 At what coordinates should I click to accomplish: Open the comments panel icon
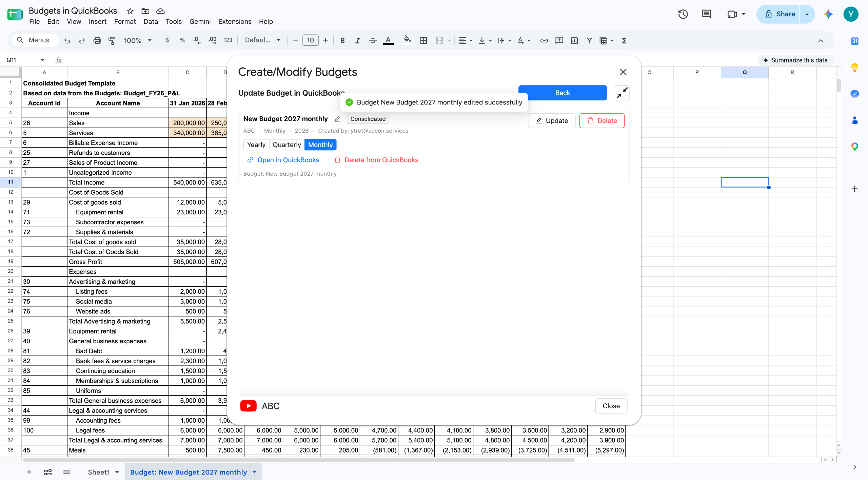pos(706,14)
